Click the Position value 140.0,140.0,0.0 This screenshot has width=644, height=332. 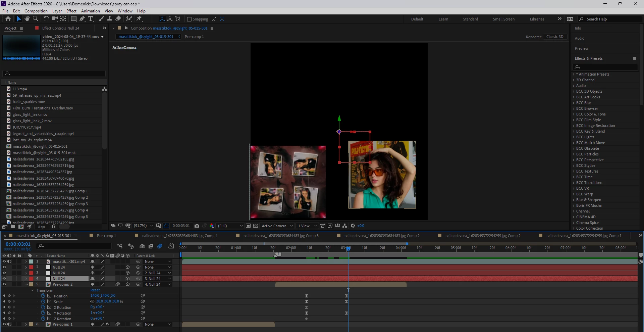[x=103, y=296]
